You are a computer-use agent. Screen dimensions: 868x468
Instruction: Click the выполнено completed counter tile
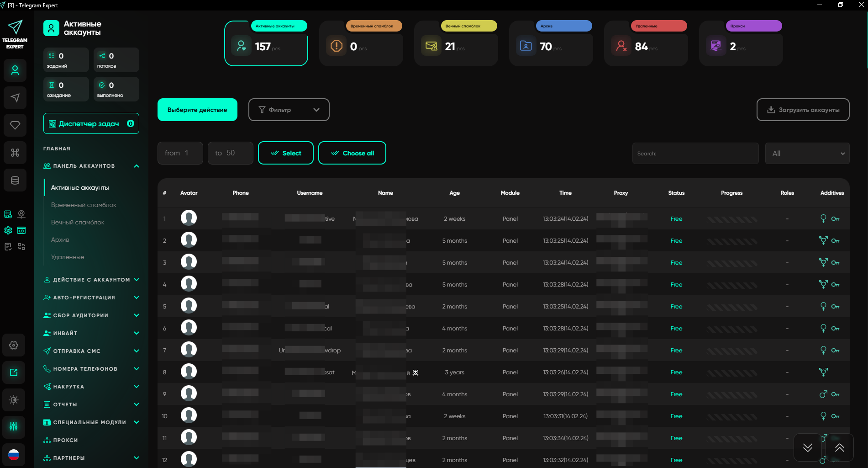pos(116,89)
